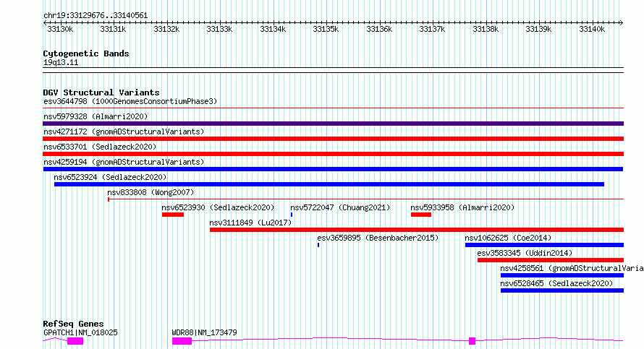This screenshot has width=644, height=349.
Task: Click the nsv4271172 gnomAD red variant bar
Action: (333, 139)
